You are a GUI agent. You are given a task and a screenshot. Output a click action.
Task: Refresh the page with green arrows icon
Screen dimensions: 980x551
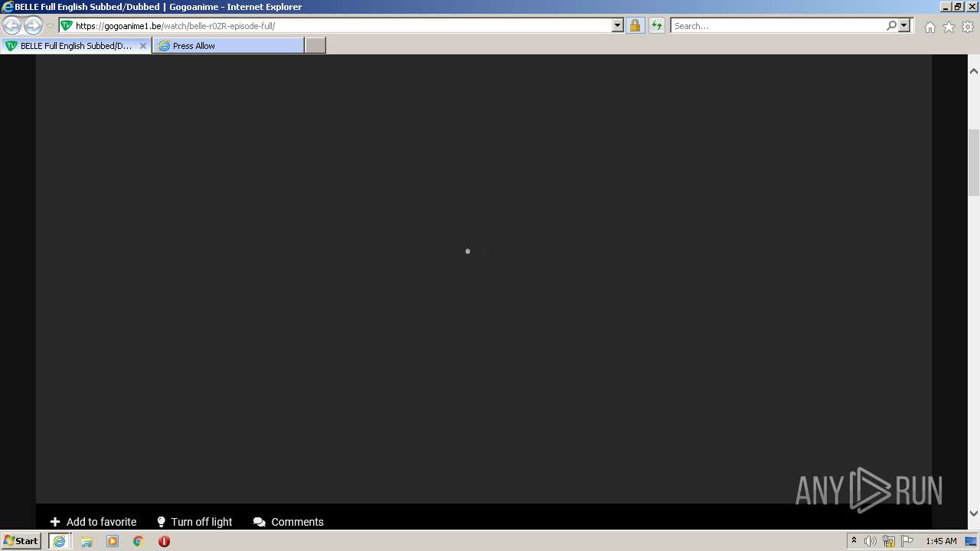point(656,25)
